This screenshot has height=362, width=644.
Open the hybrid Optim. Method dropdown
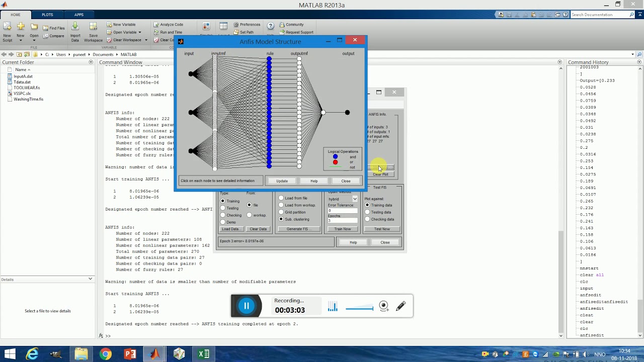click(x=343, y=199)
